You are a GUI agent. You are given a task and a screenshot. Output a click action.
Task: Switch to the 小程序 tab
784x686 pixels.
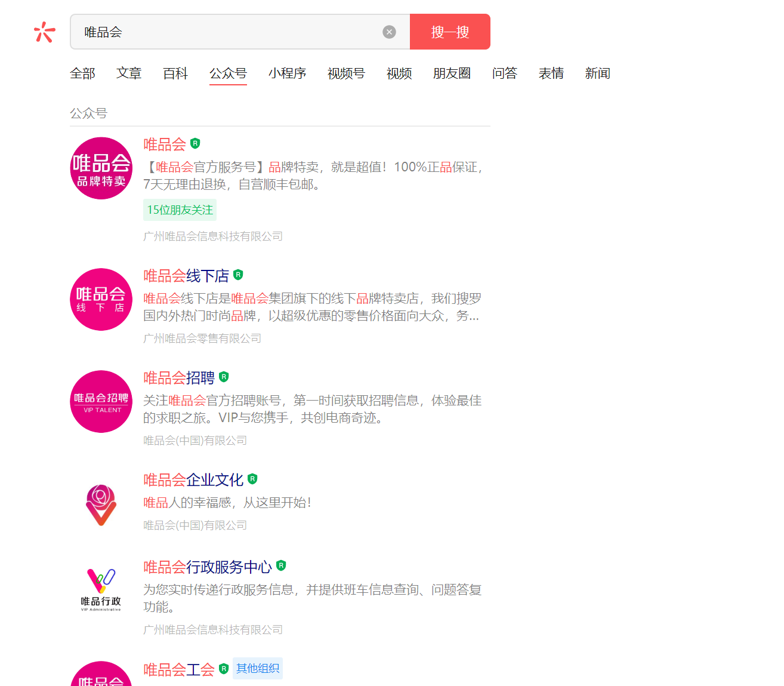pyautogui.click(x=287, y=73)
